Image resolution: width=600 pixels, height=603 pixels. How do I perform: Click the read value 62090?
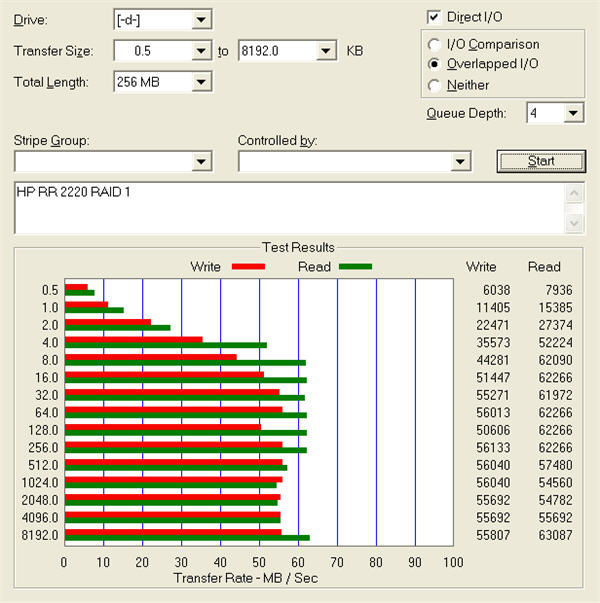[555, 360]
